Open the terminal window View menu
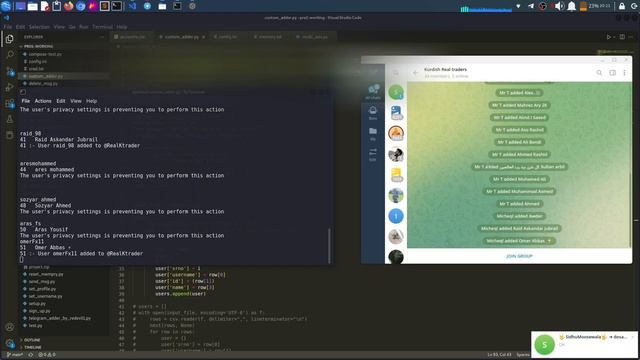 point(76,101)
